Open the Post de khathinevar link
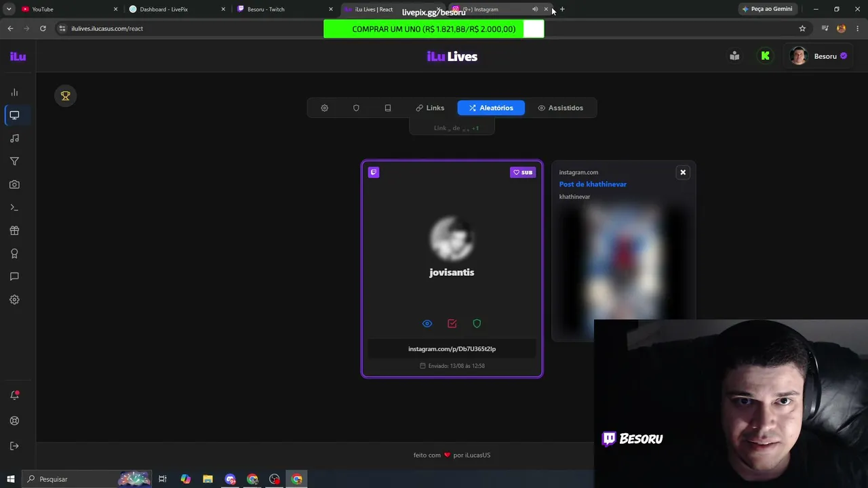 tap(593, 184)
